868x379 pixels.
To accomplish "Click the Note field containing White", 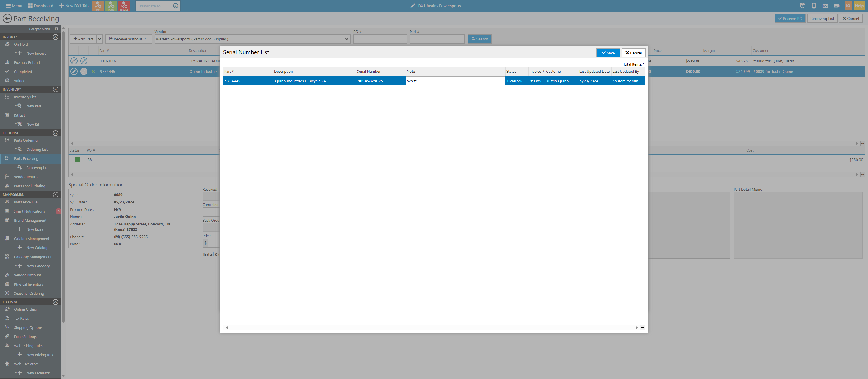I will [x=455, y=81].
